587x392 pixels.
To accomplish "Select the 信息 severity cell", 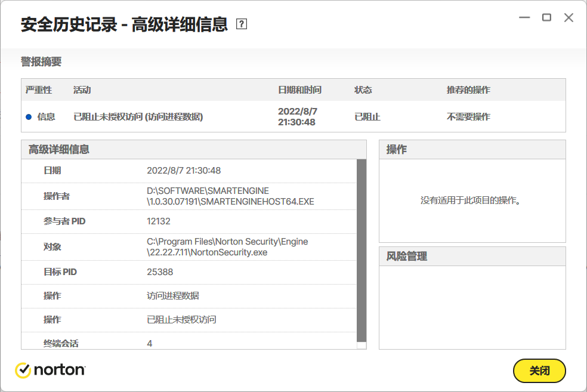I will point(46,117).
